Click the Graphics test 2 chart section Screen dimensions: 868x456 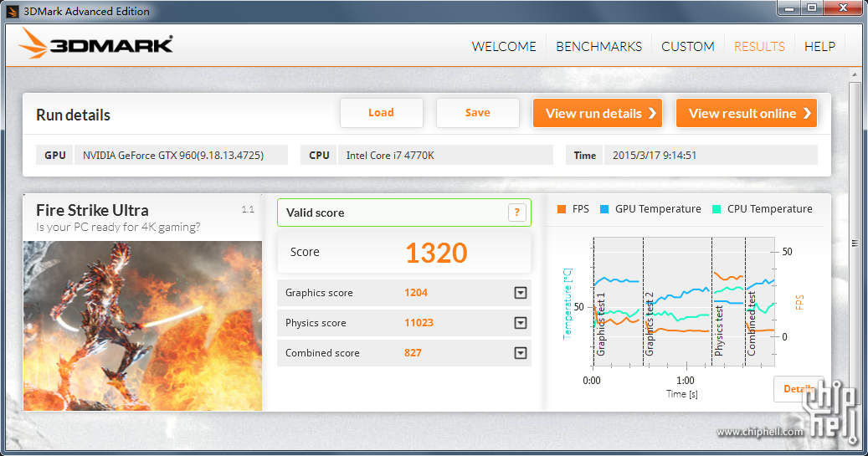(677, 301)
